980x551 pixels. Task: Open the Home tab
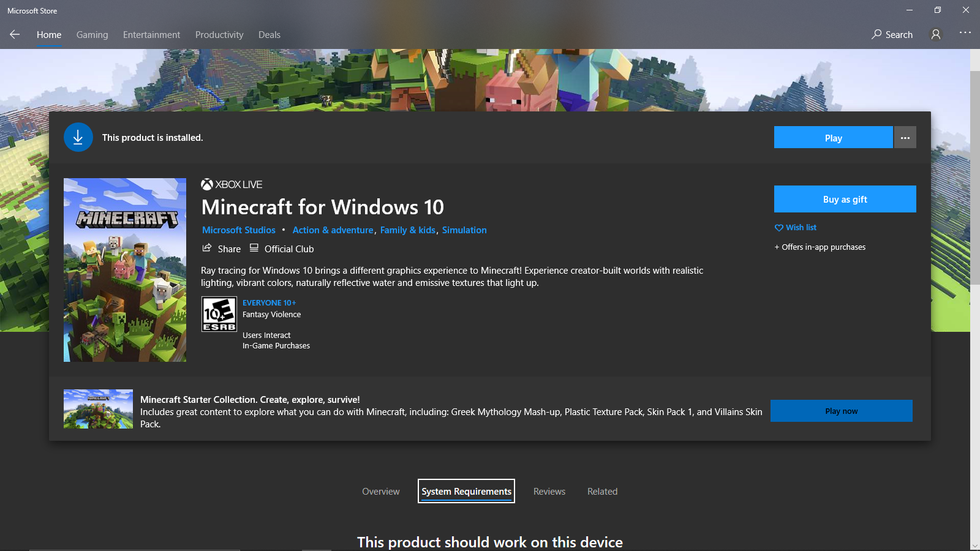coord(49,35)
